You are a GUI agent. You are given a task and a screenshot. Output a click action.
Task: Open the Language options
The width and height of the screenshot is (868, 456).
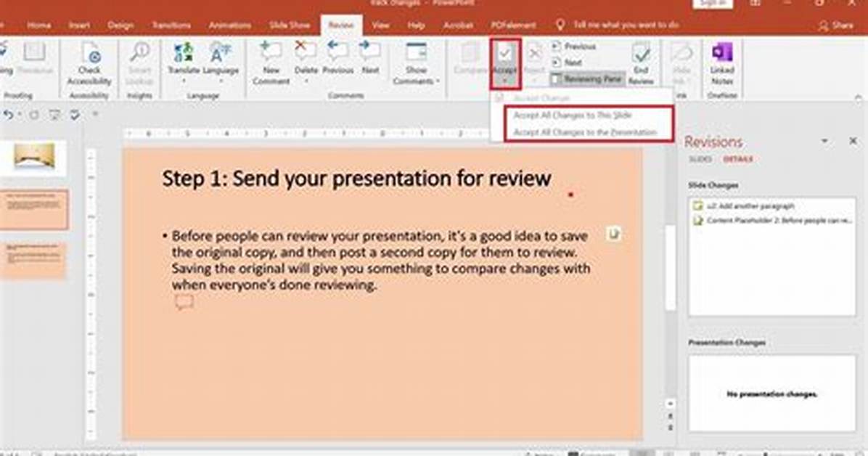click(221, 62)
